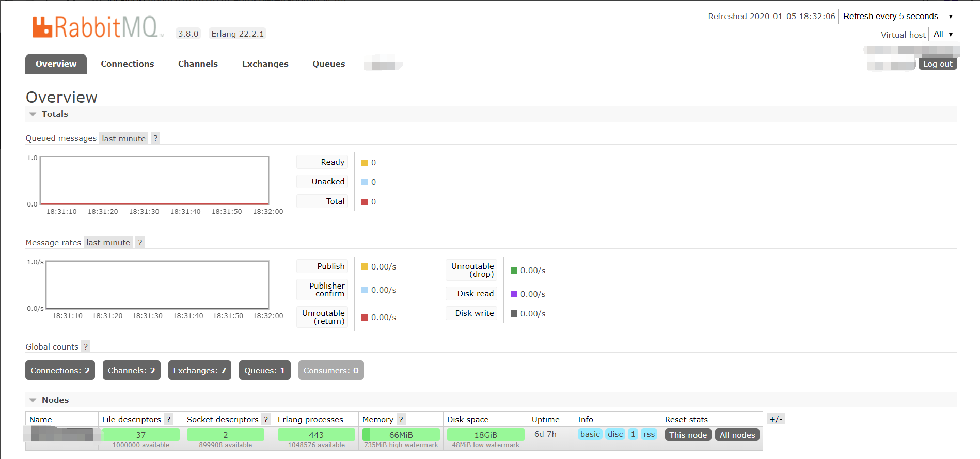Open help icon beside Queued messages
980x459 pixels.
point(155,138)
